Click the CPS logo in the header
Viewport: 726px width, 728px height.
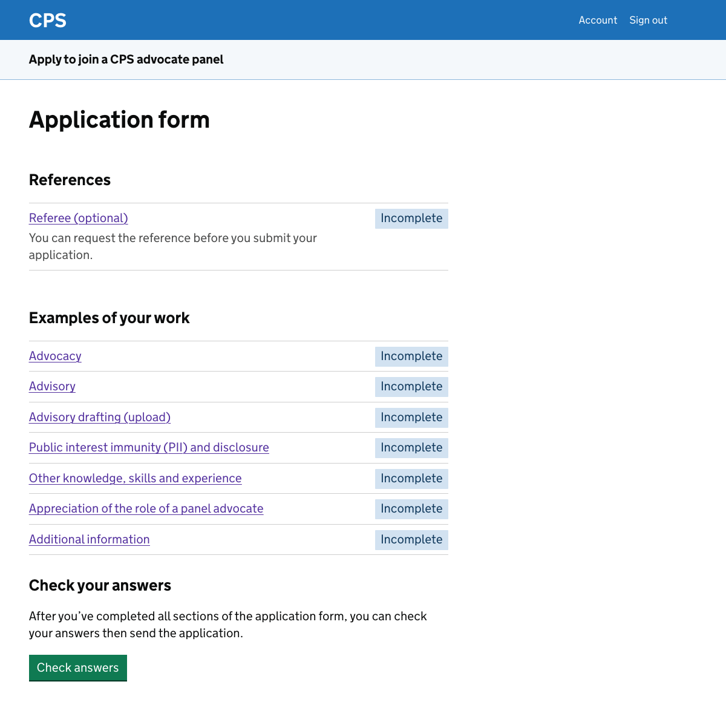[47, 20]
